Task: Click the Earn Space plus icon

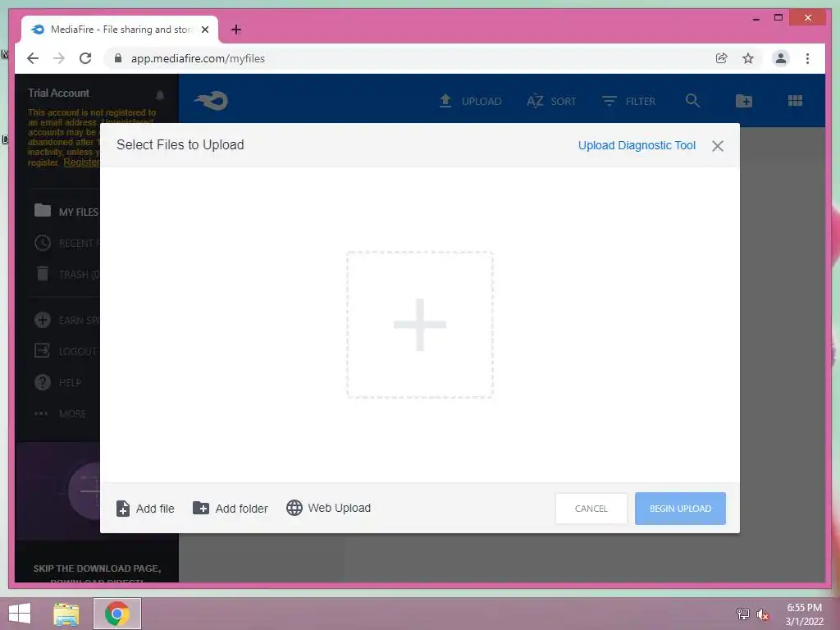Action: tap(43, 320)
